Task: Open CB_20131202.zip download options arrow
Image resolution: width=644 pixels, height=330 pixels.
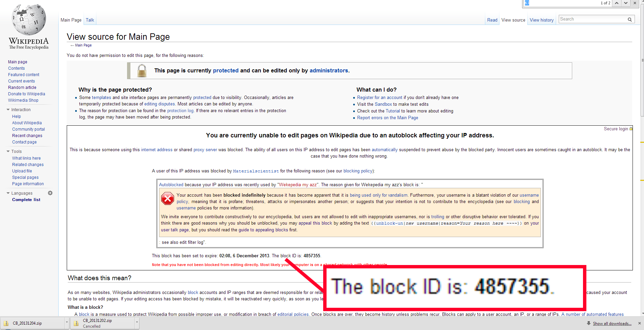Action: click(x=137, y=323)
